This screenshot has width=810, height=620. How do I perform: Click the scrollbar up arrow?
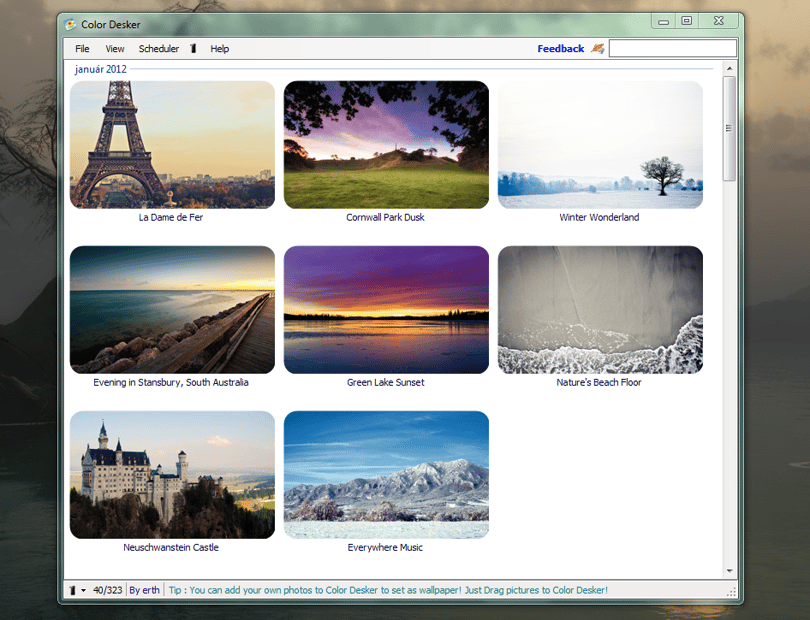729,68
